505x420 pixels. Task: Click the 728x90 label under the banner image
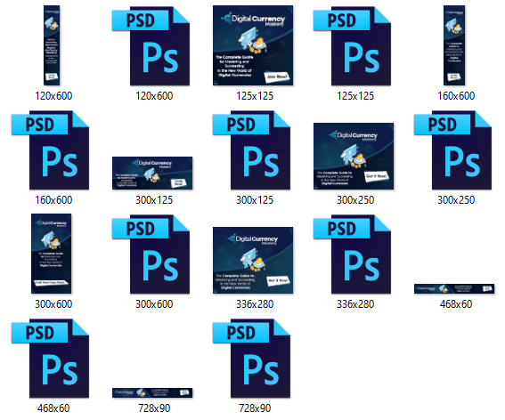[x=154, y=408]
